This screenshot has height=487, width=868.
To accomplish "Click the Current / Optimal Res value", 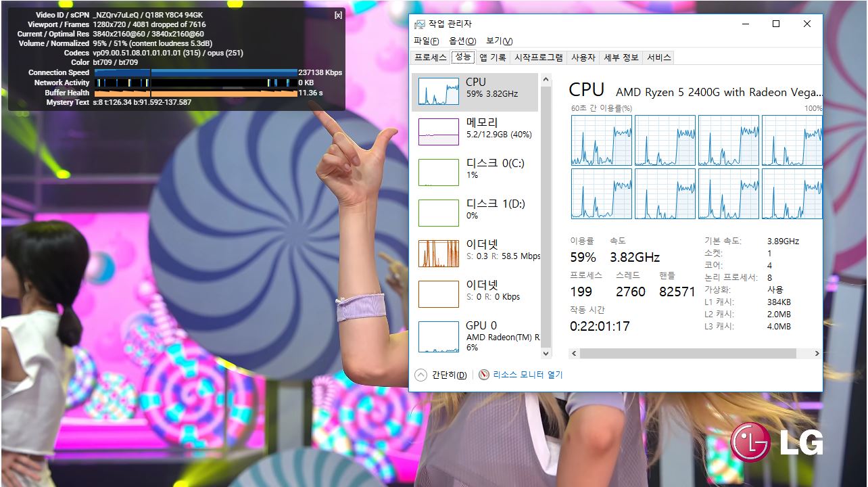I will [148, 34].
